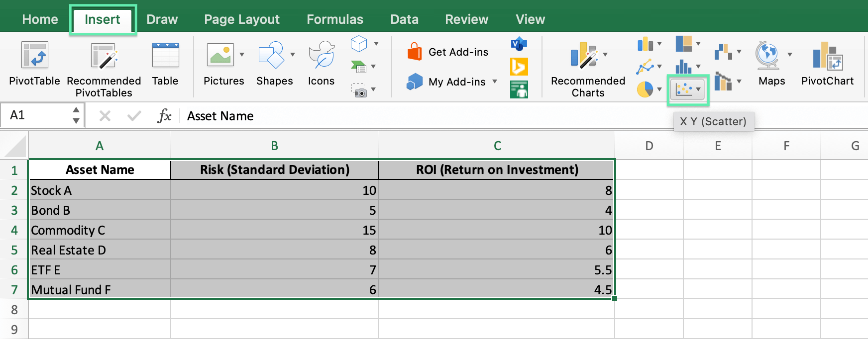868x339 pixels.
Task: Select row 4 header
Action: pyautogui.click(x=14, y=230)
